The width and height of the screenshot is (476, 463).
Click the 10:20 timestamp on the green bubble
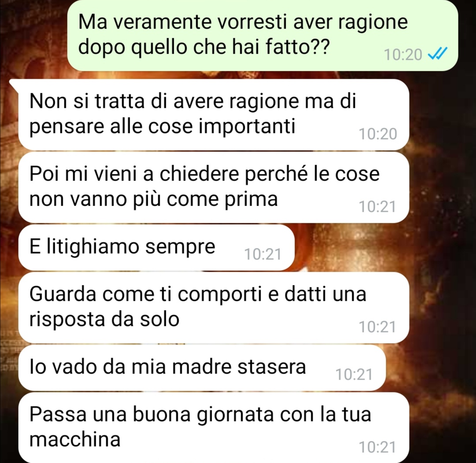coord(403,55)
